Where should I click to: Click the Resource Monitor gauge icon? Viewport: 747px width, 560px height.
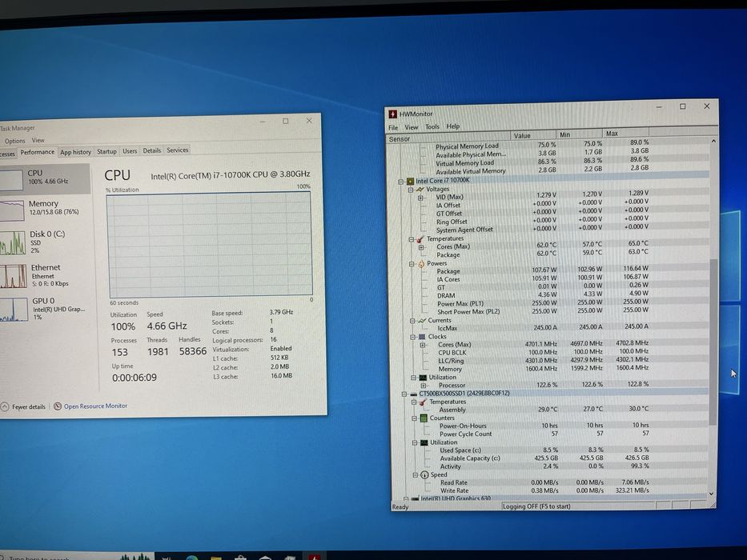tap(58, 406)
